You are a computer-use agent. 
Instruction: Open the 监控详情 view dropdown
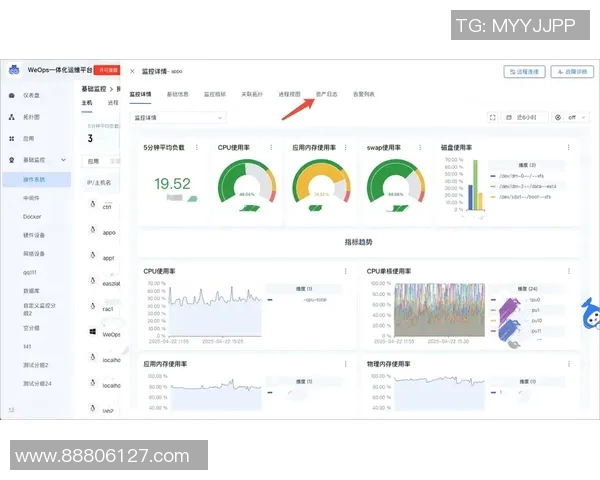178,118
